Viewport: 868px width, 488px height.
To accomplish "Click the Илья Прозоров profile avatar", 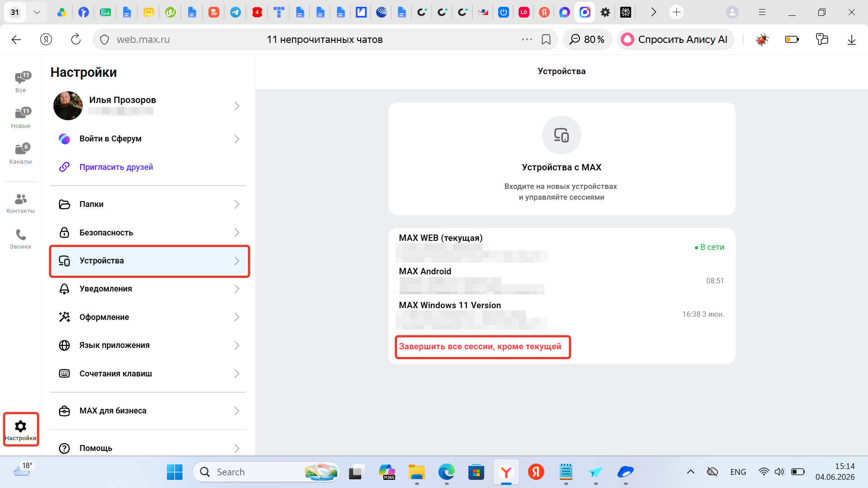I will click(68, 106).
